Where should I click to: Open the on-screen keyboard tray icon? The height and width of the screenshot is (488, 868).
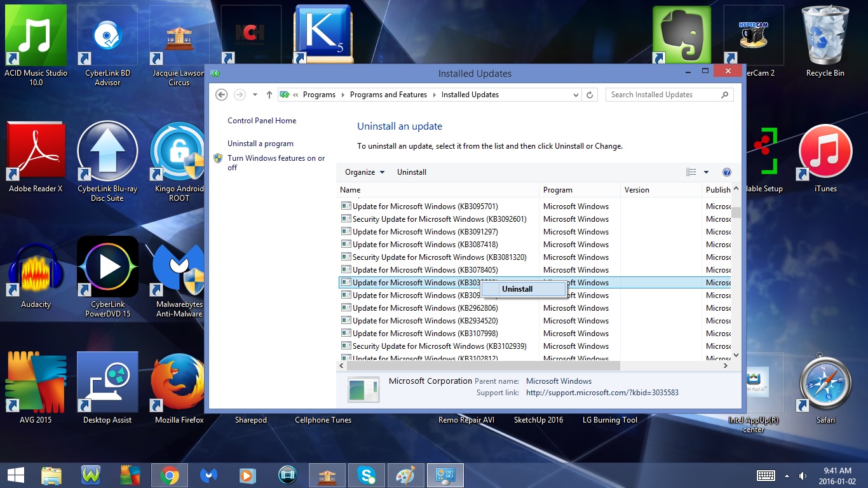click(766, 476)
